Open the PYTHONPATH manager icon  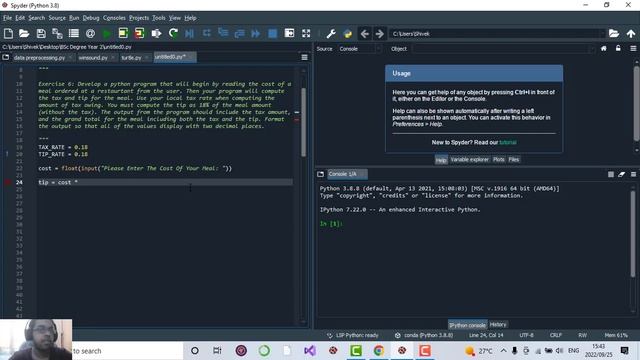pos(348,33)
